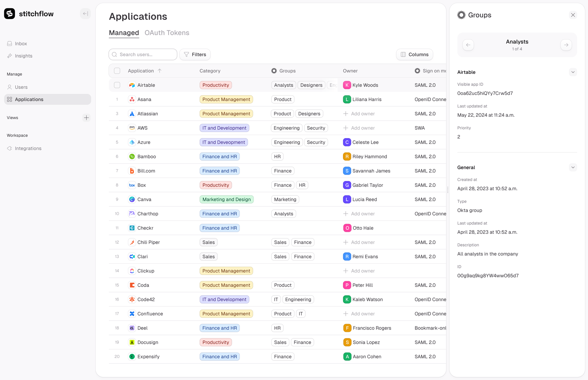Click the Coda app icon
This screenshot has height=380, width=588.
pos(132,285)
